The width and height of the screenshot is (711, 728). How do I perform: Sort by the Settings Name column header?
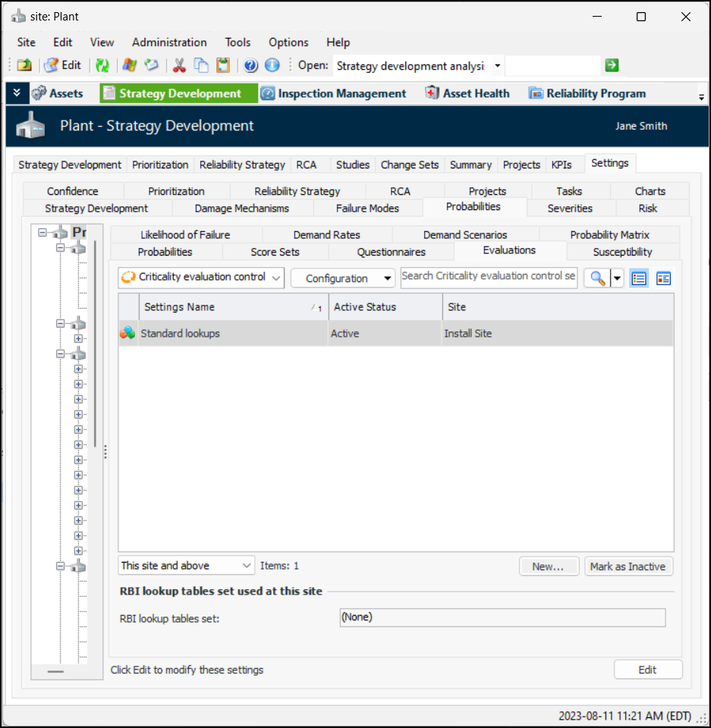pyautogui.click(x=233, y=307)
